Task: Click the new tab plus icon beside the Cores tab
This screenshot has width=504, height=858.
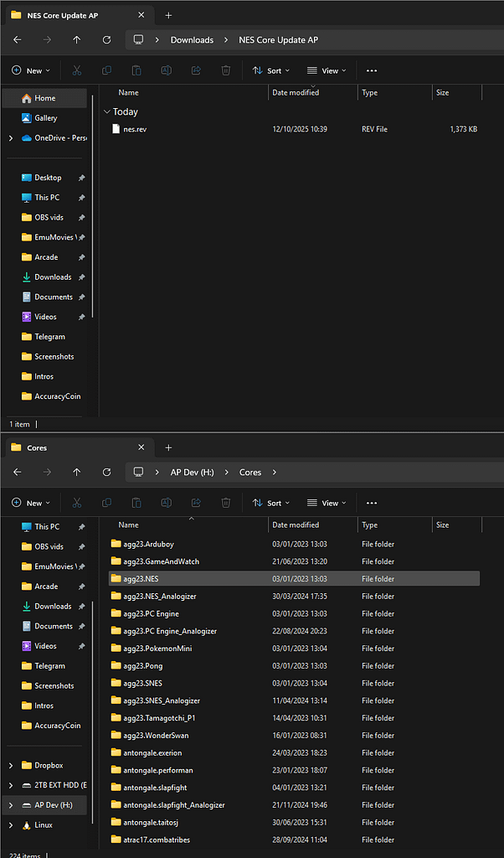Action: [168, 447]
